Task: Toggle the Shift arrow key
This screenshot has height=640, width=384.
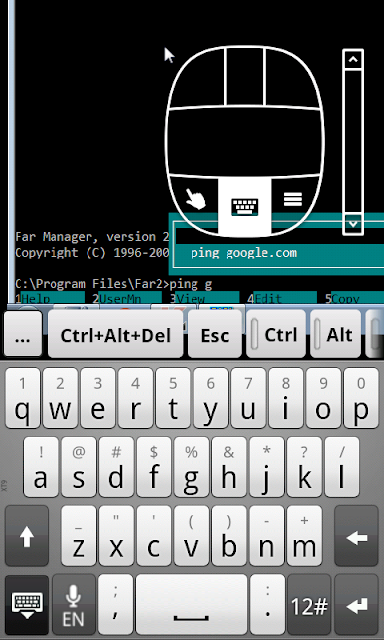Action: (27, 536)
